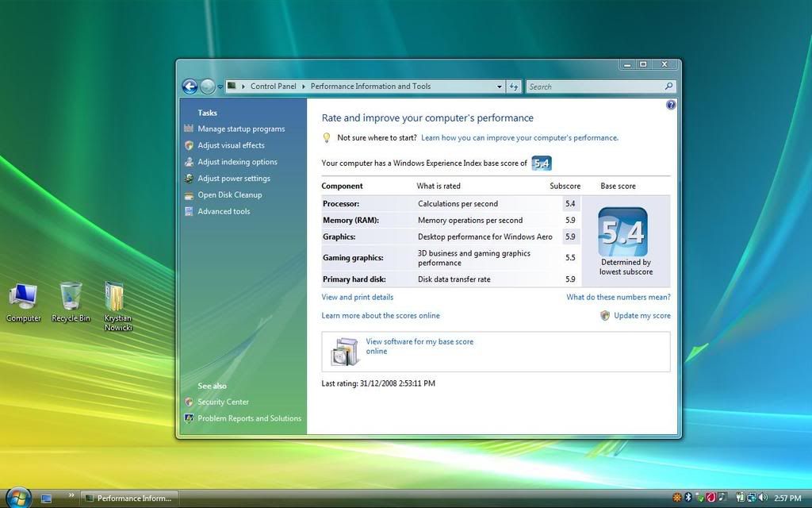
Task: Click the 2:57 PM taskbar clock
Action: pos(787,498)
